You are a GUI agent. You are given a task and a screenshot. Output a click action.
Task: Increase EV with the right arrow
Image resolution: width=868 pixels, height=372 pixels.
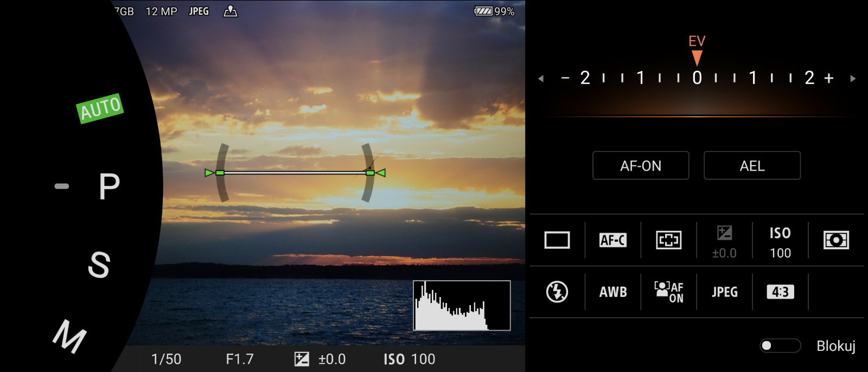(x=853, y=79)
